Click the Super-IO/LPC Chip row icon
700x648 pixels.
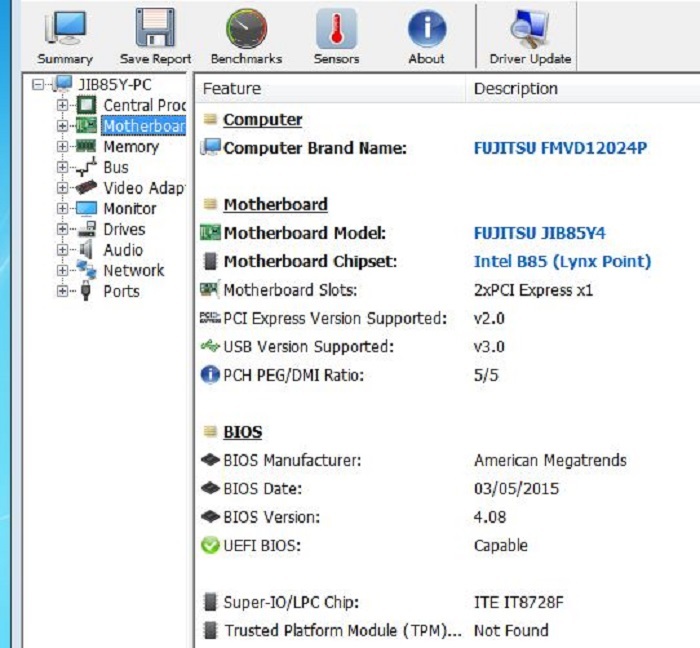point(210,602)
